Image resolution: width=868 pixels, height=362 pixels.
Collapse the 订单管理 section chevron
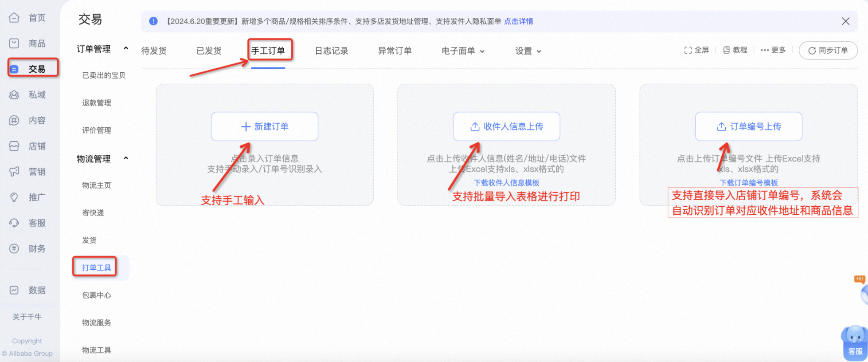(x=126, y=48)
